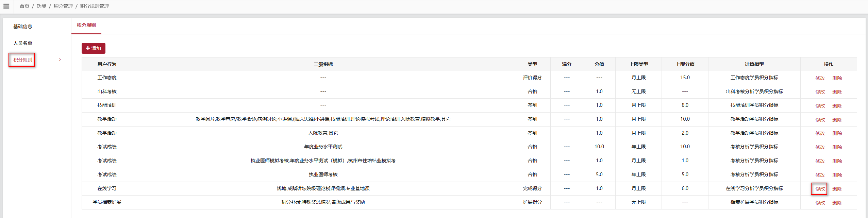Image resolution: width=868 pixels, height=218 pixels.
Task: Click the 上限类型 column header
Action: tap(638, 64)
